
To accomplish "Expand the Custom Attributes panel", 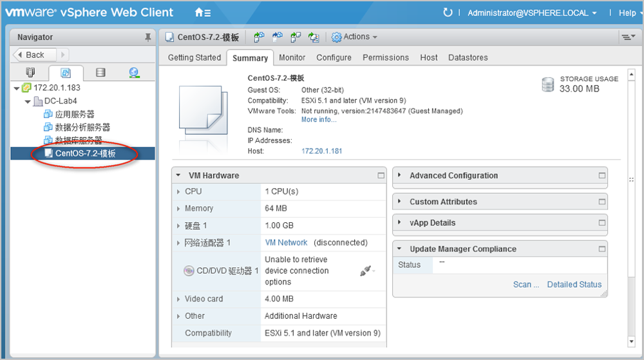I will point(400,202).
